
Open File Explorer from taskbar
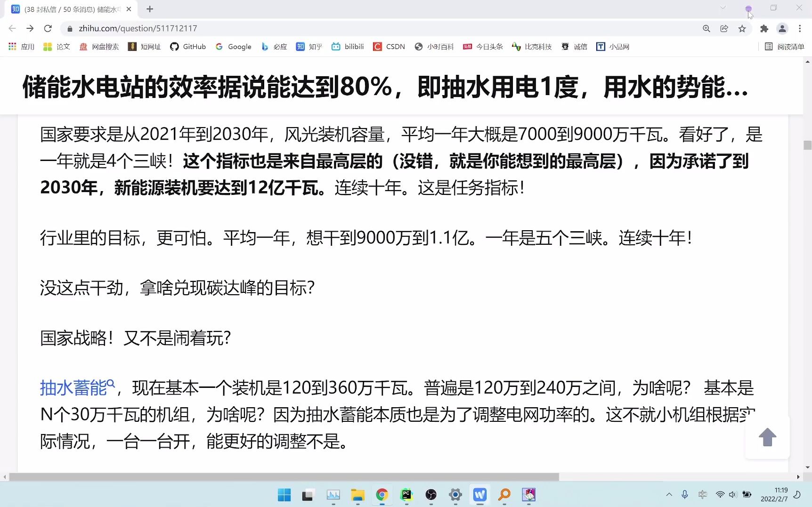[357, 495]
